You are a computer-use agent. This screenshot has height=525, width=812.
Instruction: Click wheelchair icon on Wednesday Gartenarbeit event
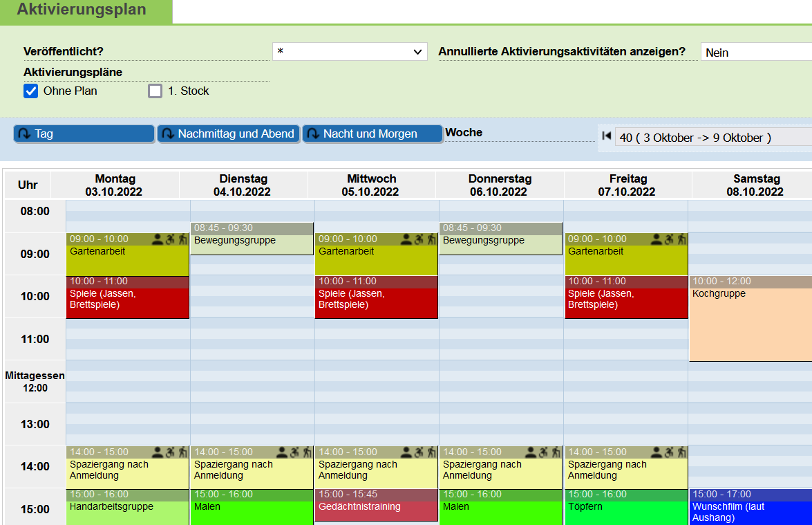(419, 239)
